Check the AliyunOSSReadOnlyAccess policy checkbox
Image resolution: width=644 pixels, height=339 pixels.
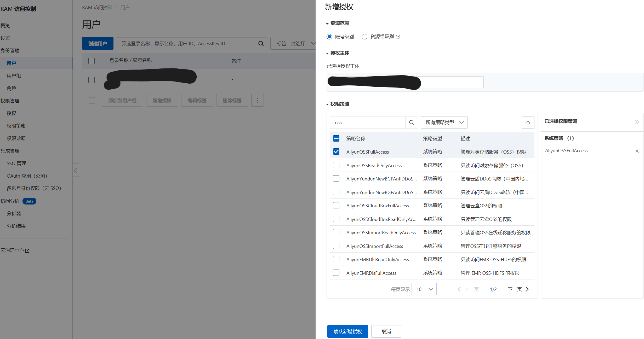tap(336, 165)
